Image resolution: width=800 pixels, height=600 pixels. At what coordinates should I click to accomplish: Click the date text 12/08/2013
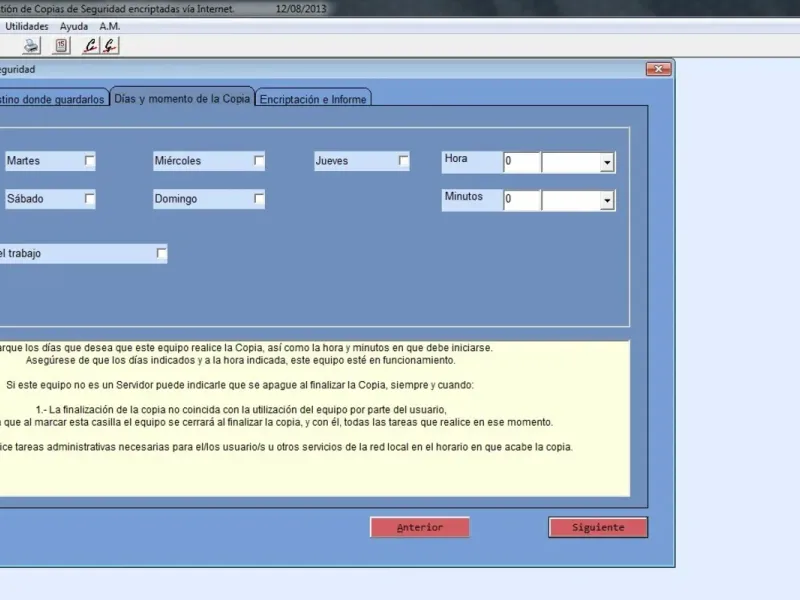[301, 9]
